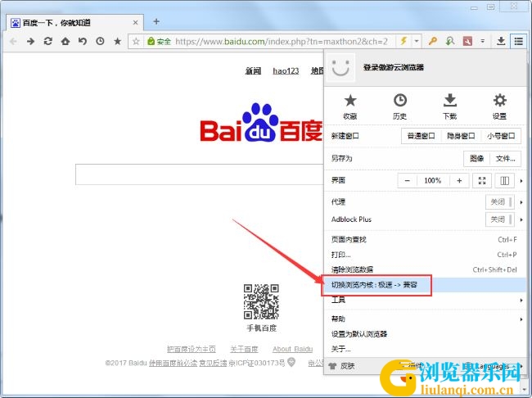The width and height of the screenshot is (532, 398).
Task: Open the 新闻 news link on Baidu
Action: [253, 70]
